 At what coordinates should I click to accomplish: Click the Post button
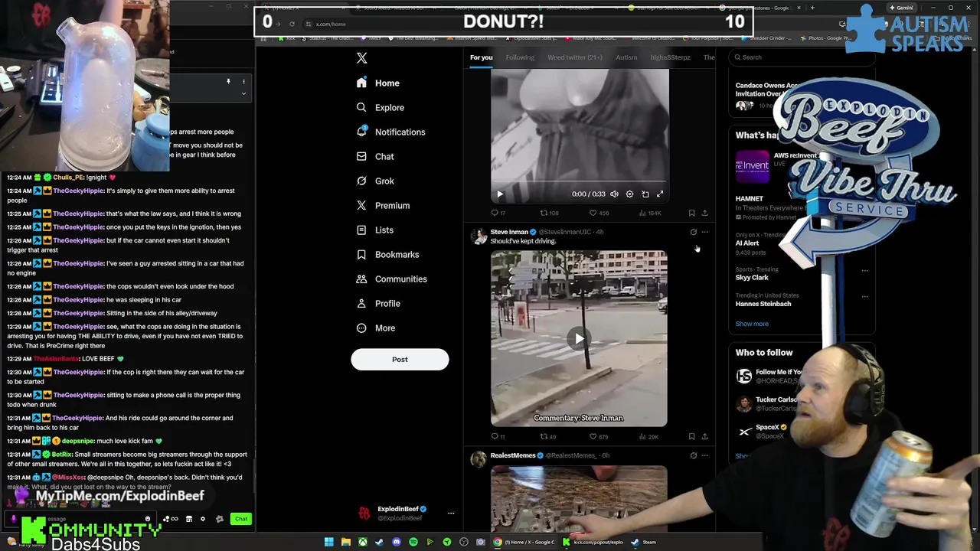(400, 359)
